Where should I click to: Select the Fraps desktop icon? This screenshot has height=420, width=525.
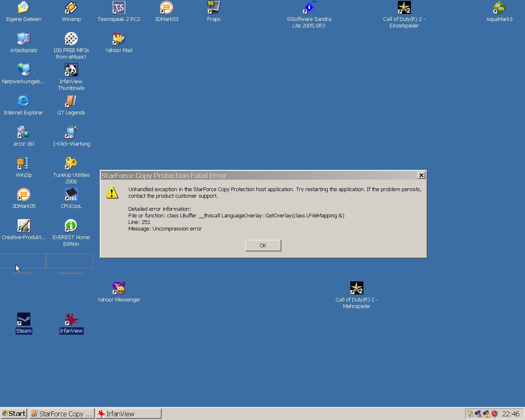tap(214, 11)
